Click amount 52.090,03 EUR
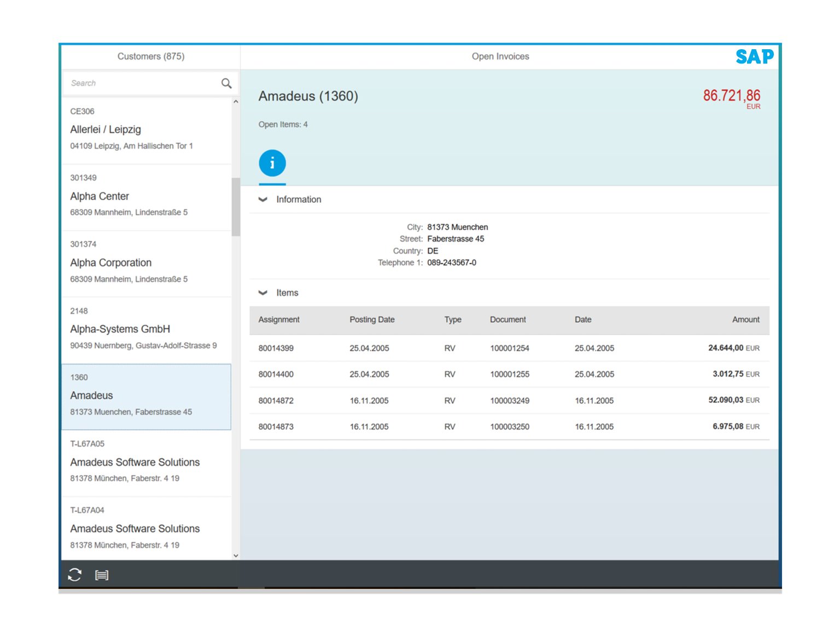Viewport: 840px width, 631px height. (x=734, y=400)
